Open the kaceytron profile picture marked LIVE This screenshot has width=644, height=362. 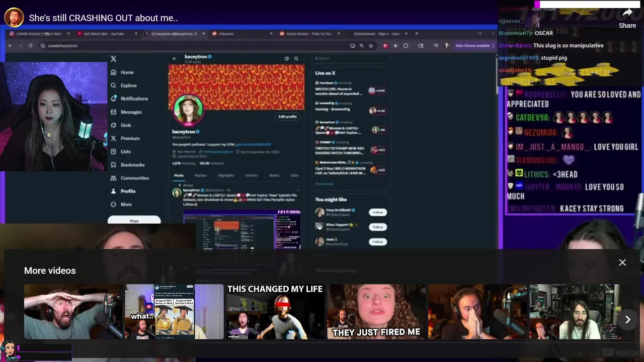point(188,109)
